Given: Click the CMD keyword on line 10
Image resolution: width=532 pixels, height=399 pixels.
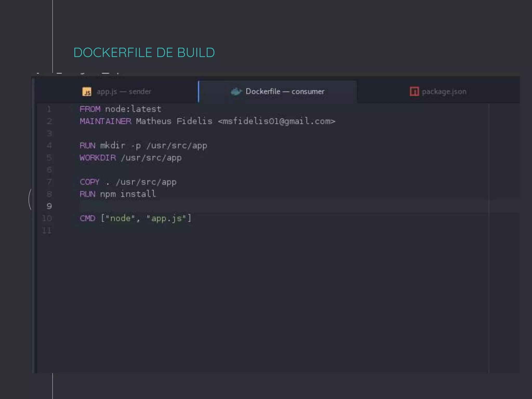Looking at the screenshot, I should [88, 218].
